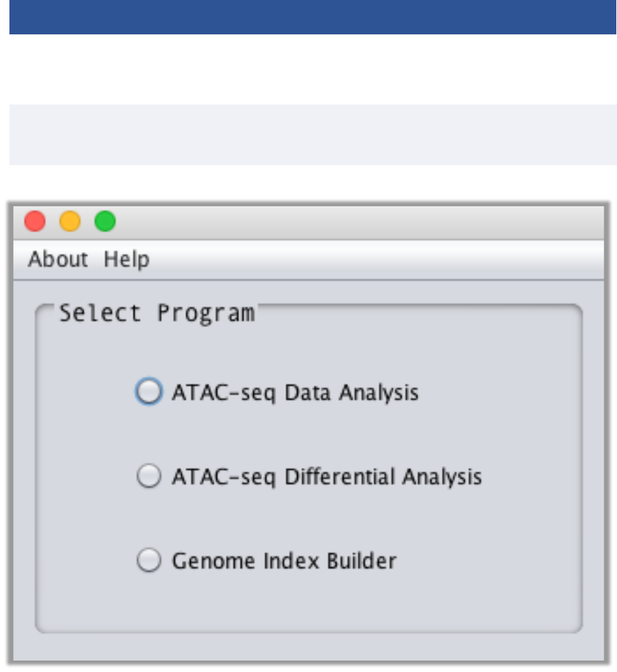Click the "ATAC-seq Differential Analysis" label text

pyautogui.click(x=327, y=477)
